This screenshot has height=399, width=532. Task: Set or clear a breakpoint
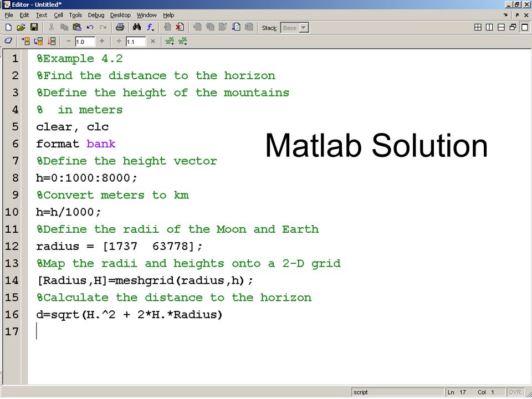point(167,28)
